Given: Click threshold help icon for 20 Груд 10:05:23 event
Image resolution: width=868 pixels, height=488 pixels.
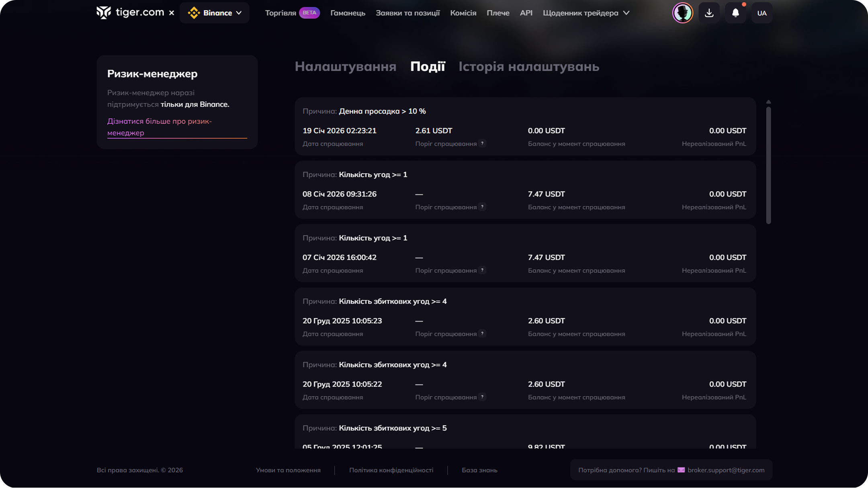Looking at the screenshot, I should click(482, 334).
